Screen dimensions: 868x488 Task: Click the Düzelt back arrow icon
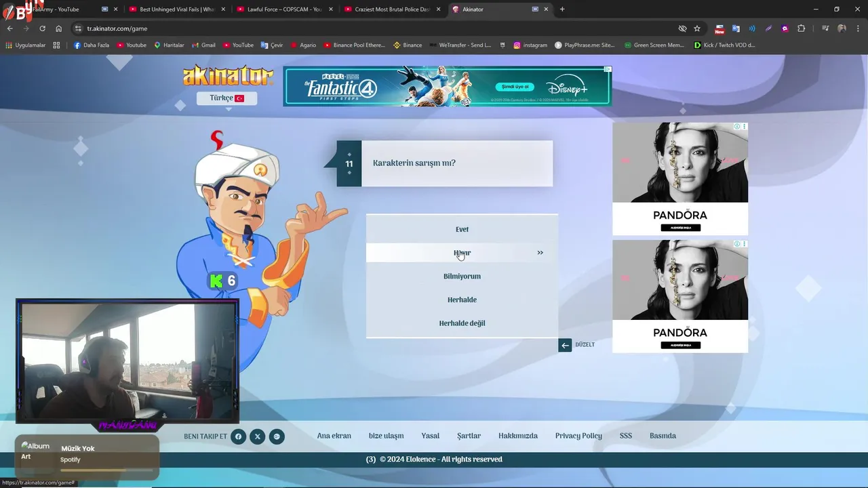[x=565, y=345]
